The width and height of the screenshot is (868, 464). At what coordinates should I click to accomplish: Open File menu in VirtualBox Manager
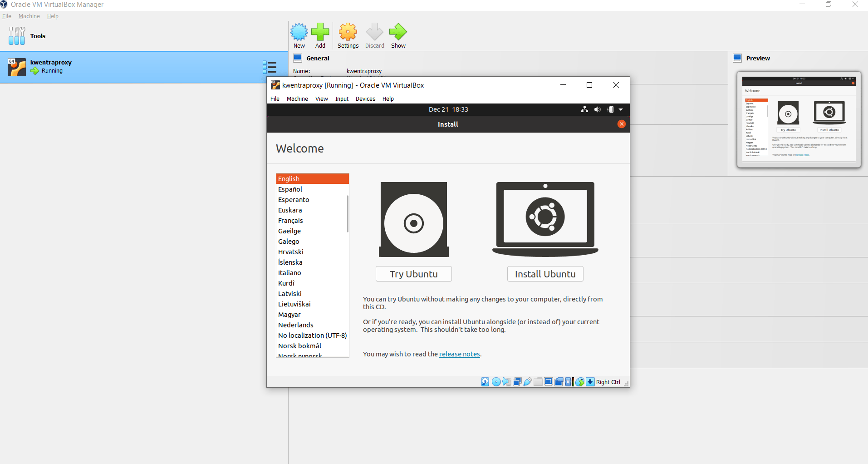[x=7, y=16]
